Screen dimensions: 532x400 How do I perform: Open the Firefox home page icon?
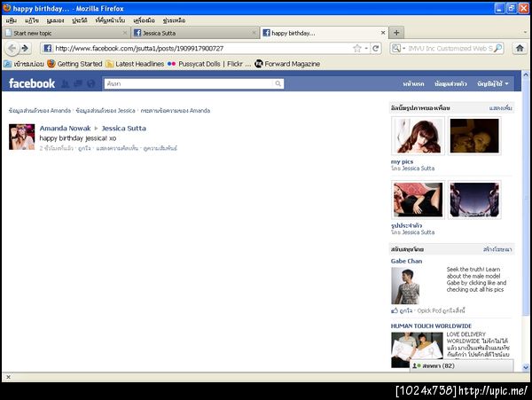520,48
